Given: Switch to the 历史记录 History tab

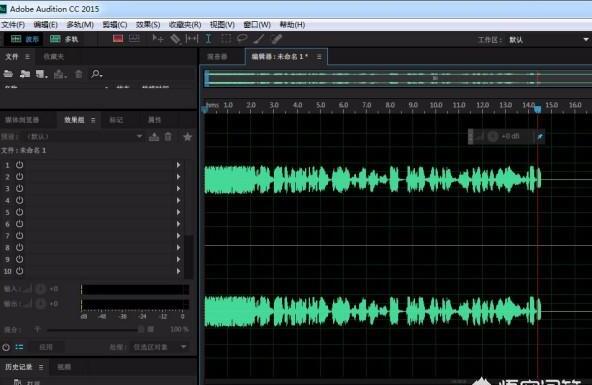Looking at the screenshot, I should point(18,367).
